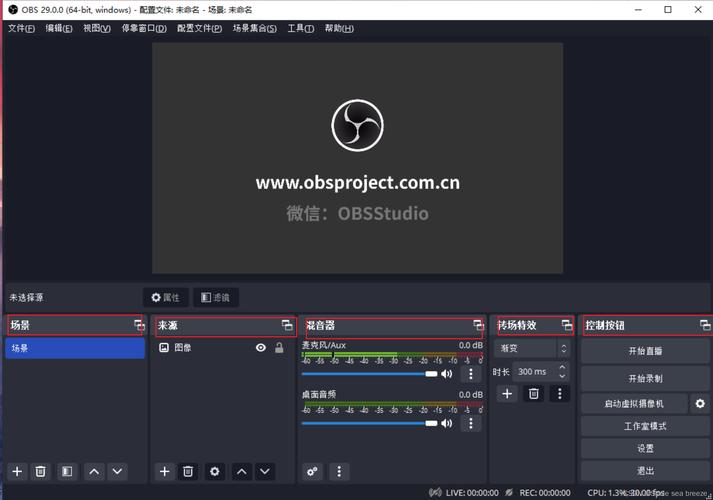713x500 pixels.
Task: Open advanced audio properties gears icon
Action: click(x=312, y=471)
